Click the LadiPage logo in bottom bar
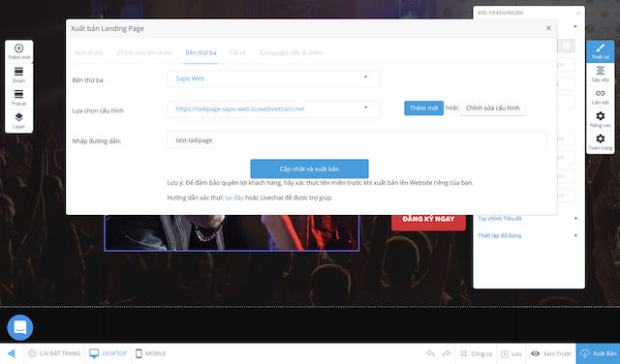Screen dimensions: 620x364 pos(12,353)
